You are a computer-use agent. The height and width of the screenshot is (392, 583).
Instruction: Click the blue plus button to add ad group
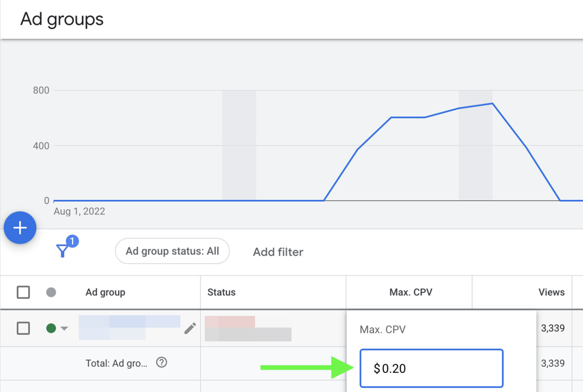[x=20, y=227]
